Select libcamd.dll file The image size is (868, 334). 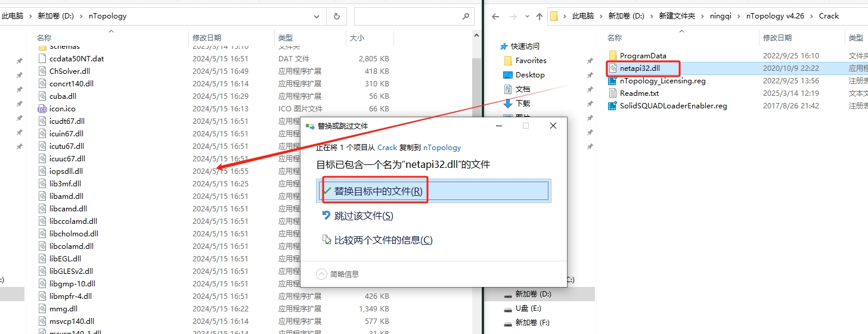pyautogui.click(x=68, y=208)
